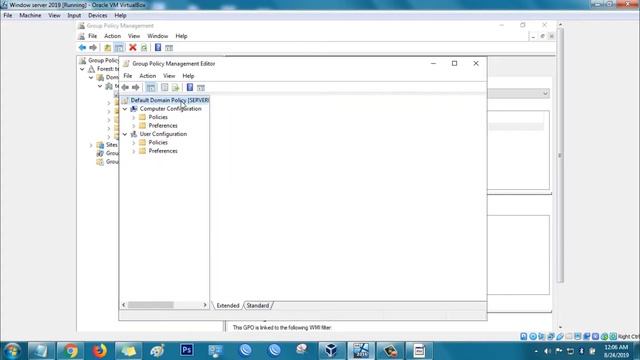Select Preferences folder under Computer Configuration
The height and width of the screenshot is (360, 640).
(163, 126)
